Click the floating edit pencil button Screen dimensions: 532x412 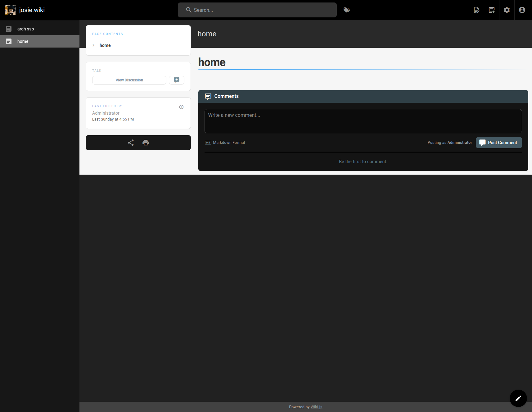tap(518, 398)
